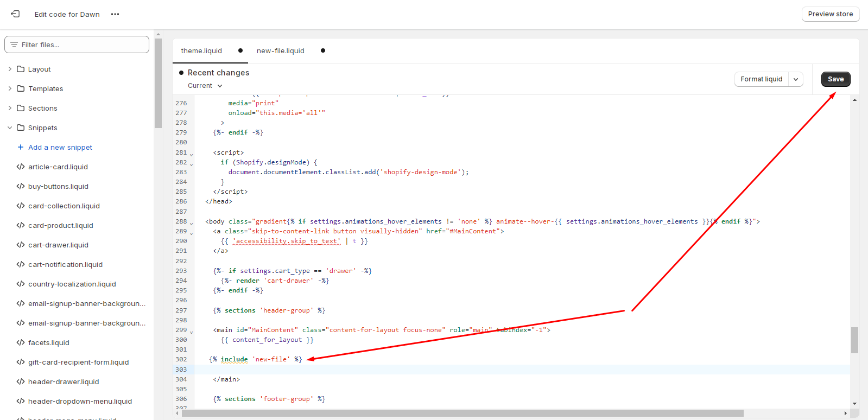Click the exit editor back icon
Image resolution: width=868 pixels, height=420 pixels.
(15, 14)
